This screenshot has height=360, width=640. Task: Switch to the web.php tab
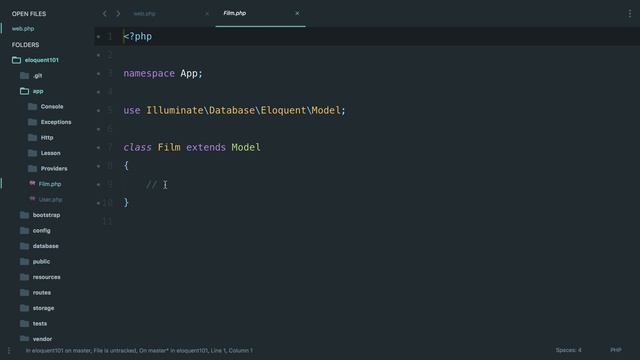[144, 13]
